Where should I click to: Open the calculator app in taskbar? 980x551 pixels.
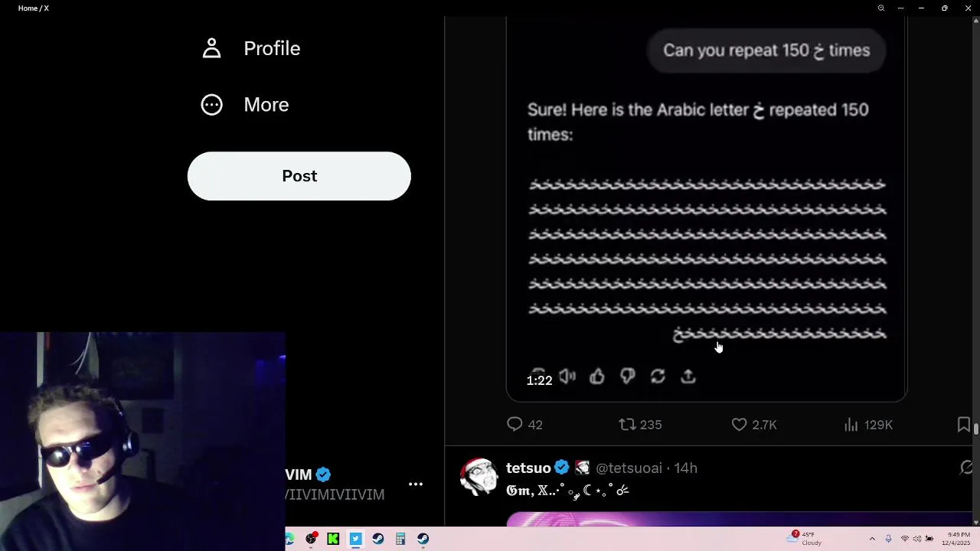point(400,539)
